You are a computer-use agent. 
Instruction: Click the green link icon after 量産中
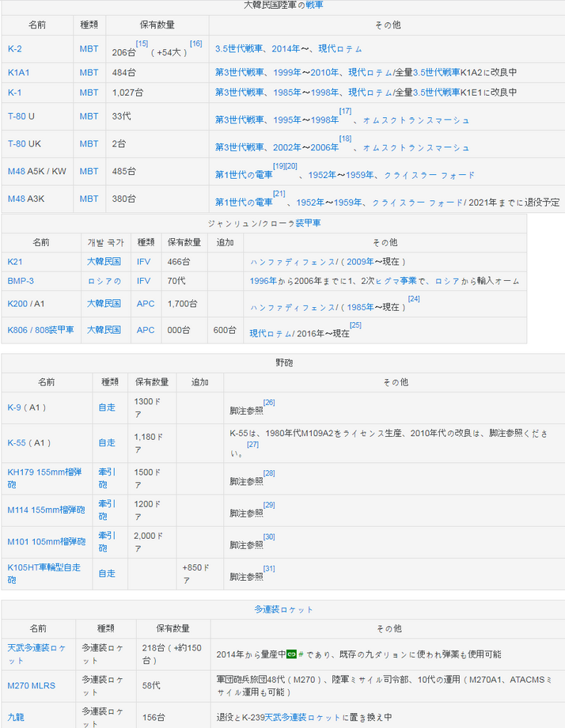click(x=290, y=654)
